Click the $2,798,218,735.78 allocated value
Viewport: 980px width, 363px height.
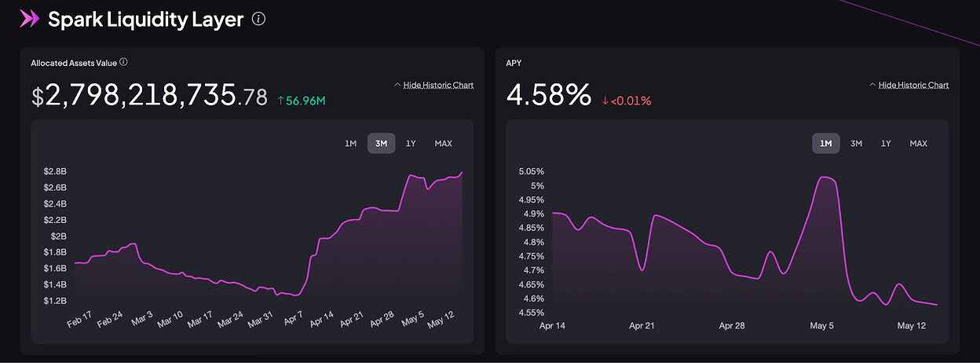(149, 97)
